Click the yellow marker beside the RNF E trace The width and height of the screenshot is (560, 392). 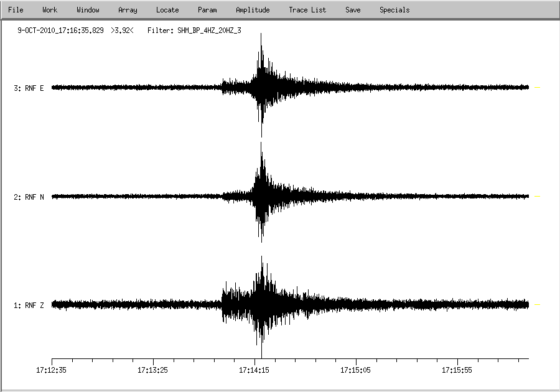538,88
